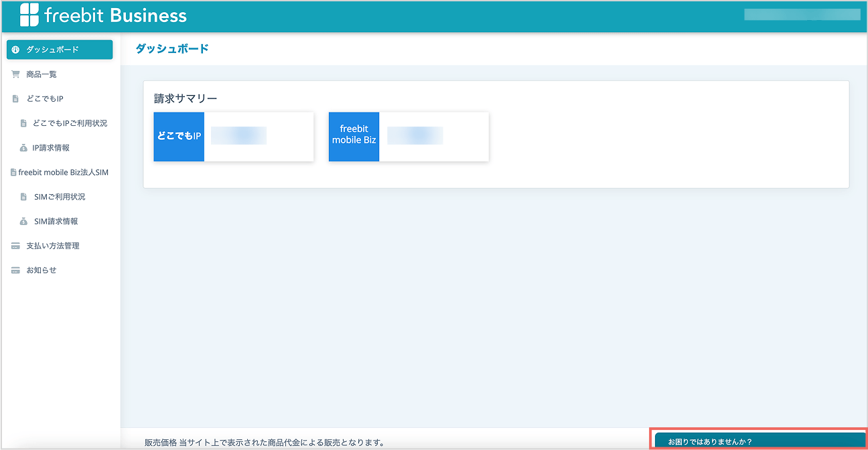Click the document icon beside freebit mobile Biz法人SIM
This screenshot has width=868, height=450.
click(13, 172)
